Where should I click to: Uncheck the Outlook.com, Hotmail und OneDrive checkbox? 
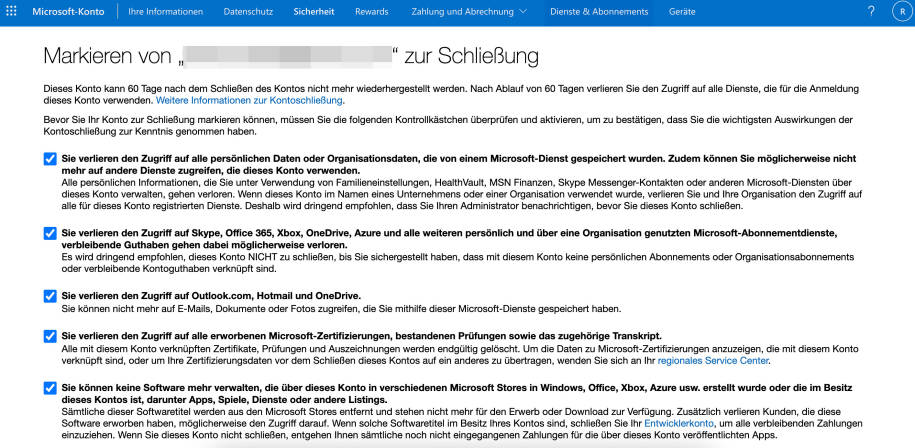click(x=50, y=296)
